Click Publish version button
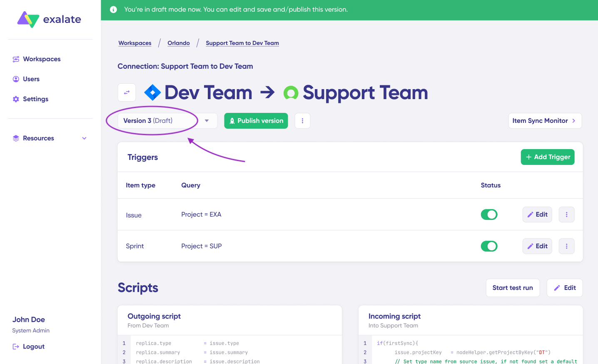This screenshot has width=598, height=364. pyautogui.click(x=256, y=121)
